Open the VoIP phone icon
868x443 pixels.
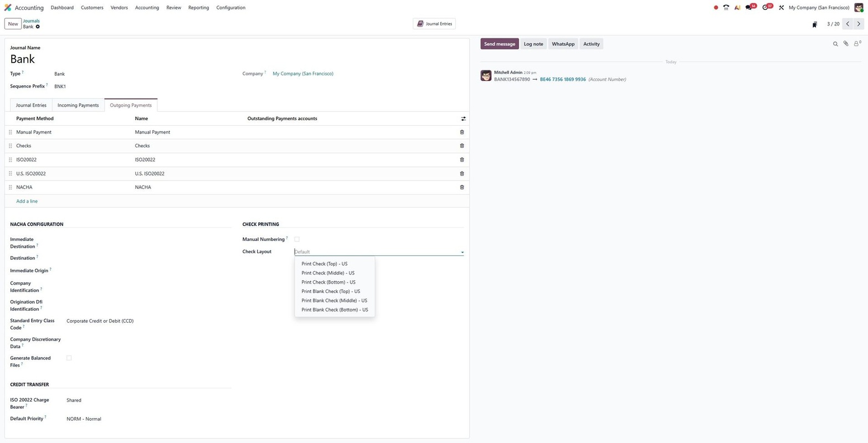pos(726,8)
